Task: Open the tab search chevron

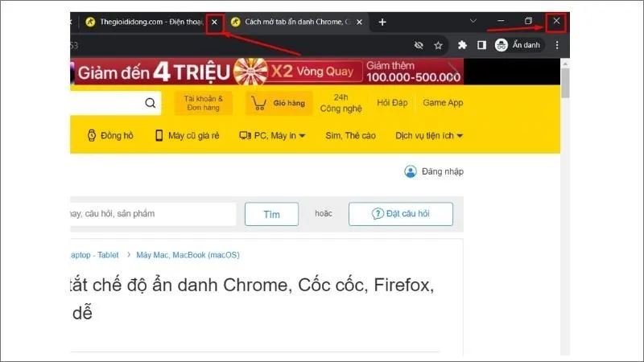Action: coord(473,21)
